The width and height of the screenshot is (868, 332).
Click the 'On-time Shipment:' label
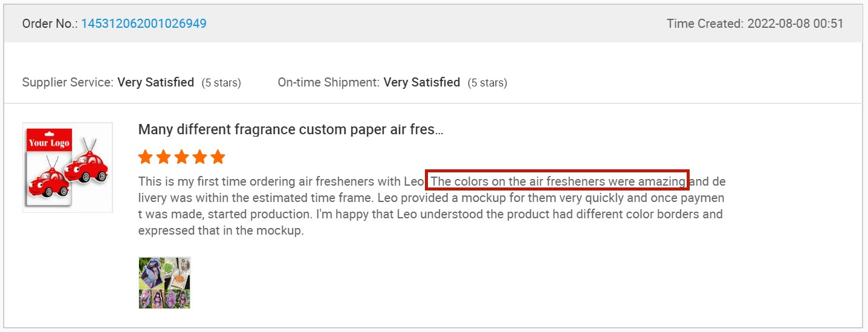(329, 82)
